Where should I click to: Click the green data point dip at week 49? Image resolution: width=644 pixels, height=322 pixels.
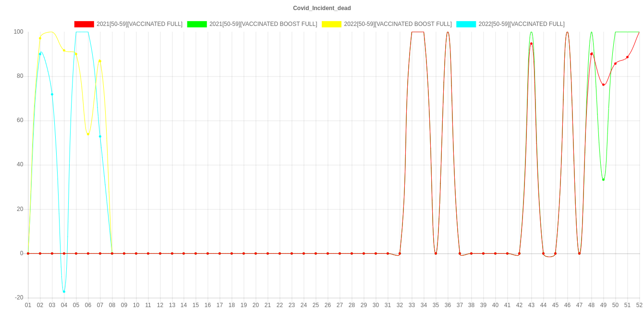point(603,180)
